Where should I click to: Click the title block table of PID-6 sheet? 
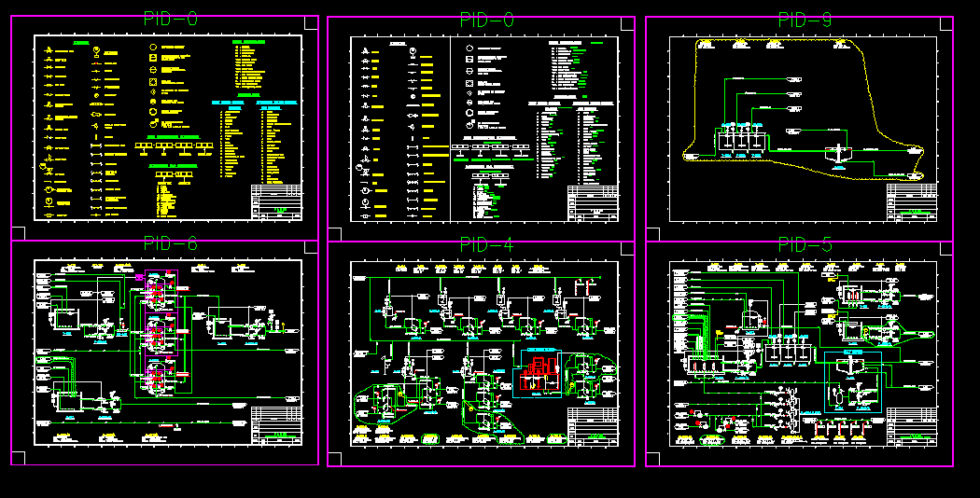276,425
